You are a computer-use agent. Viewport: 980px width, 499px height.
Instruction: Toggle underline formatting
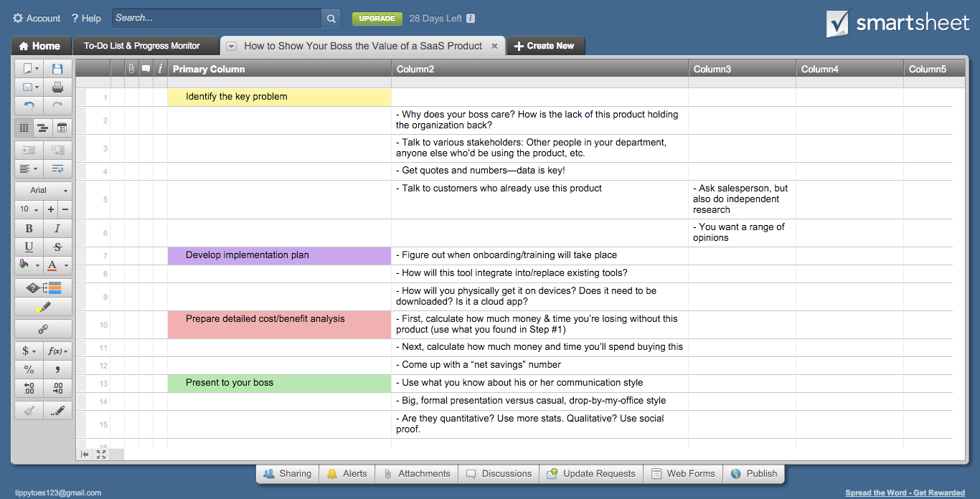(x=29, y=247)
